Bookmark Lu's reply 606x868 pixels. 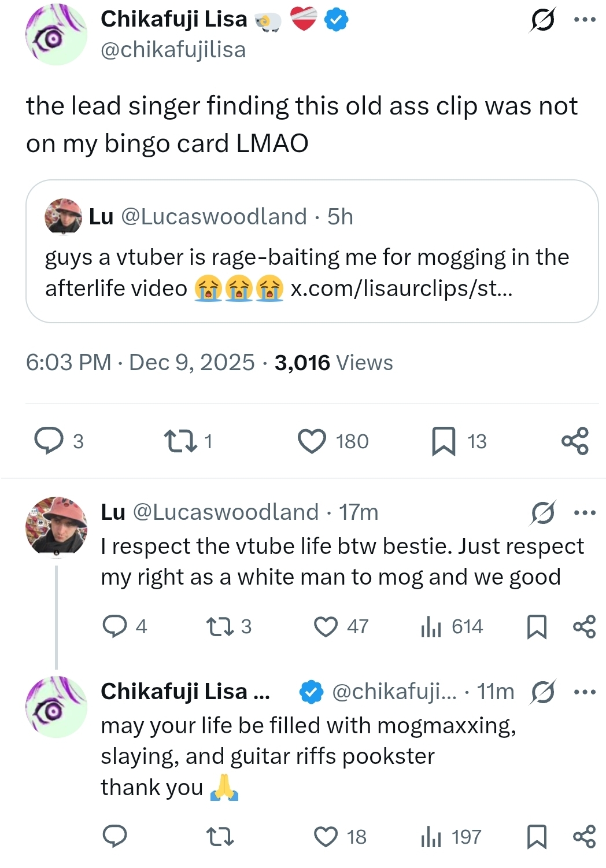(x=537, y=626)
